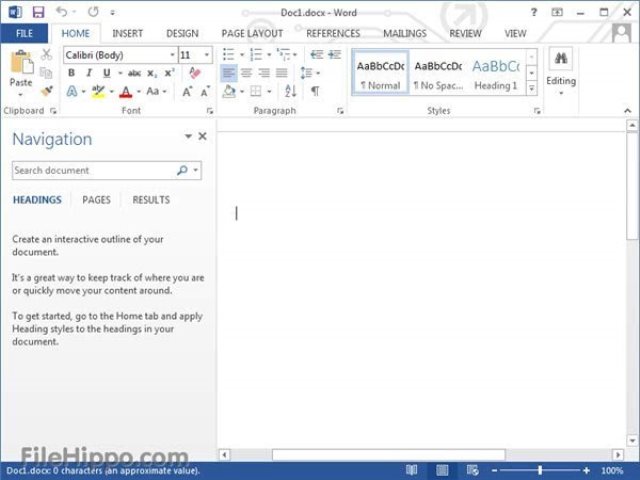Toggle Justify alignment
The height and width of the screenshot is (480, 640).
282,73
